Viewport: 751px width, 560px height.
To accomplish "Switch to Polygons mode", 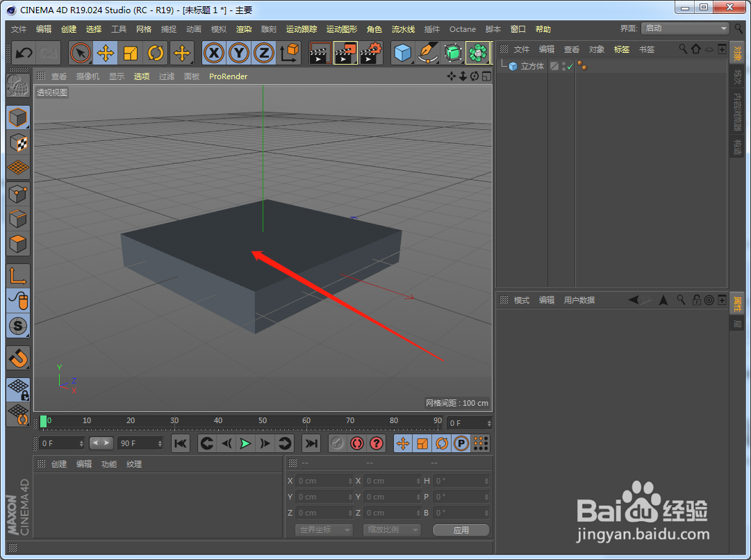I will tap(18, 244).
